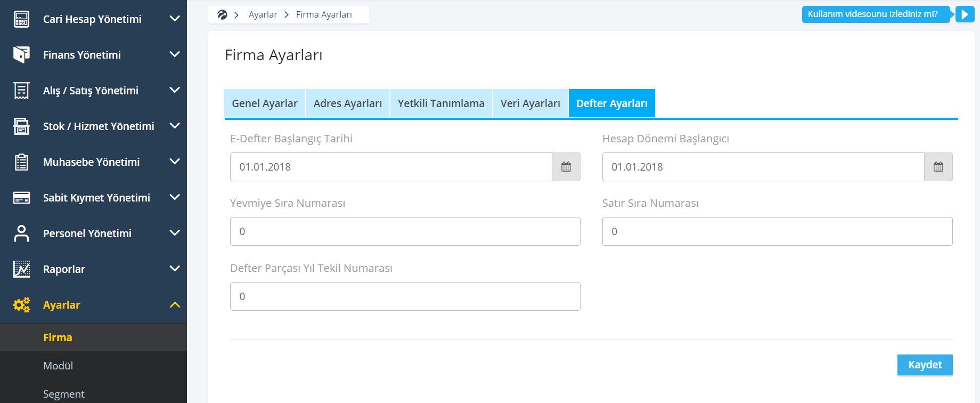Click Satır Sıra Numarası input
The width and height of the screenshot is (980, 403).
(778, 231)
